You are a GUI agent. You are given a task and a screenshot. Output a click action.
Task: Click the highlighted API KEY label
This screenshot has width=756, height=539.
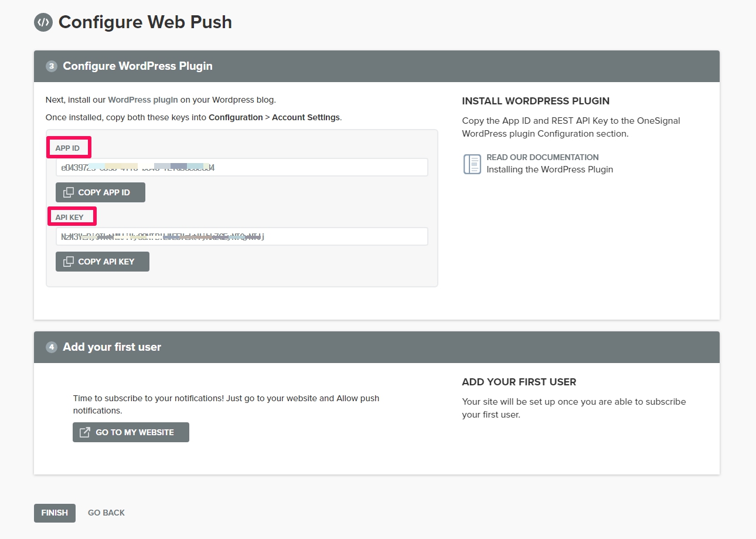[x=70, y=217]
